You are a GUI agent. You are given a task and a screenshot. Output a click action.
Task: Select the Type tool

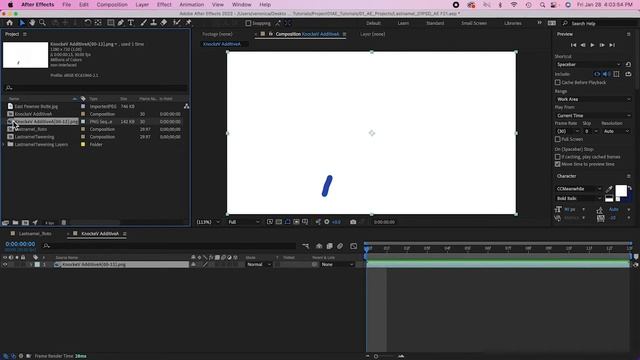click(x=131, y=23)
